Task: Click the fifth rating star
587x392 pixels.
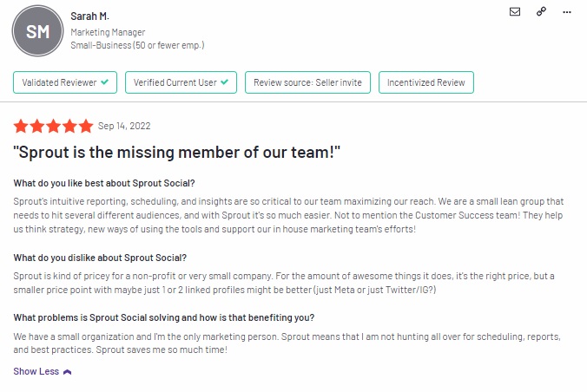Action: 86,127
